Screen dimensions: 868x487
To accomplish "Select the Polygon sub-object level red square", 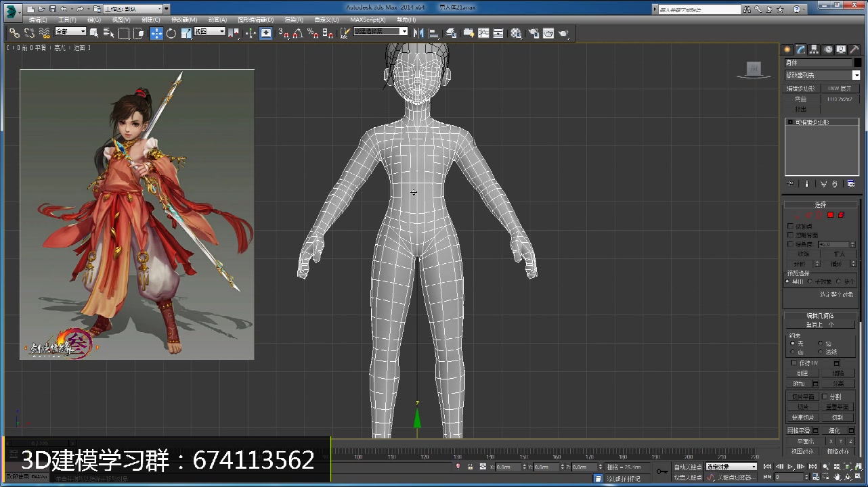I will 830,214.
